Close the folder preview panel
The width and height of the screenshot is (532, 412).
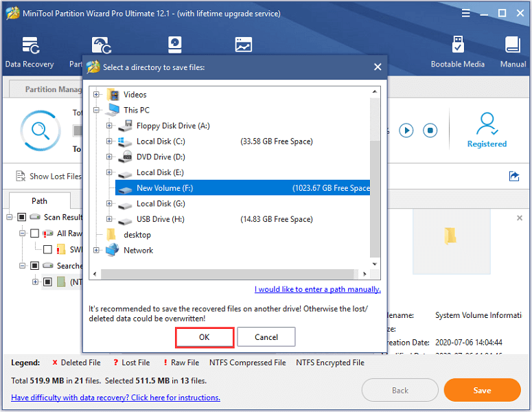pos(519,218)
